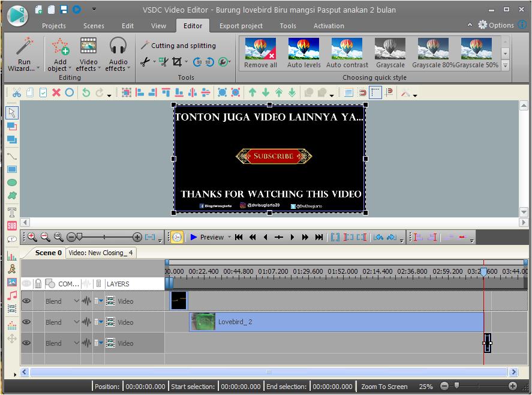
Task: Open the Run Wizard tool
Action: [x=24, y=55]
